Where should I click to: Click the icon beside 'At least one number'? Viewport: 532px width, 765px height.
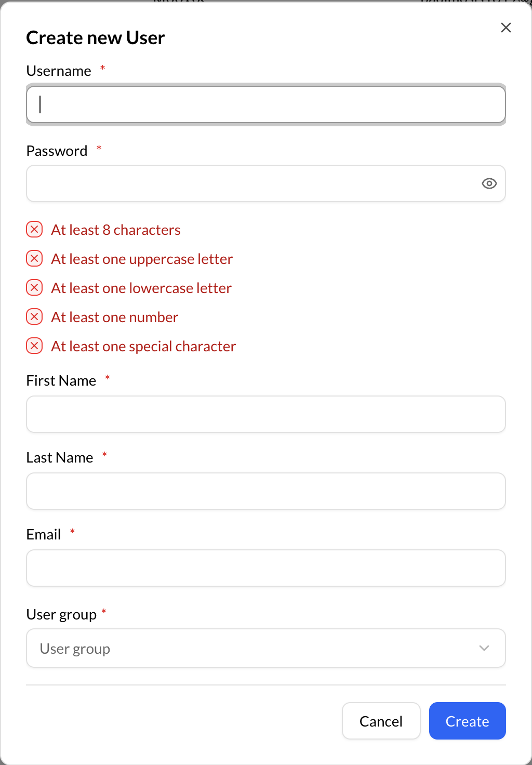point(34,316)
